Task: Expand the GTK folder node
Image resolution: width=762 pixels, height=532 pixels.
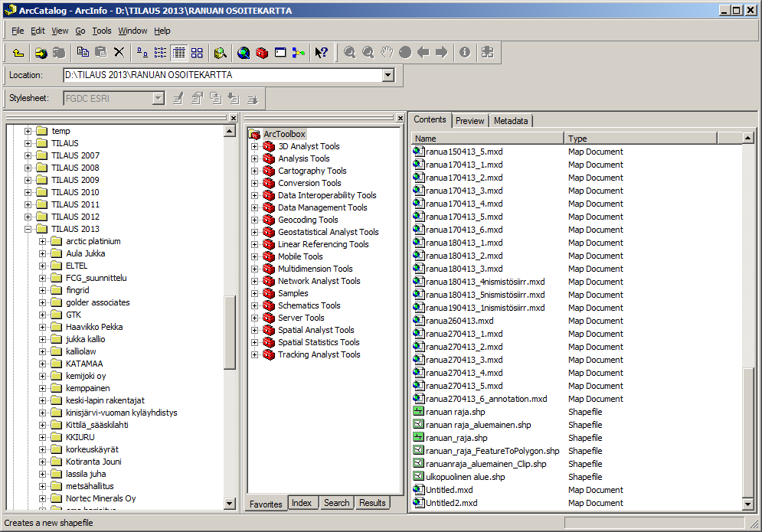Action: point(42,315)
